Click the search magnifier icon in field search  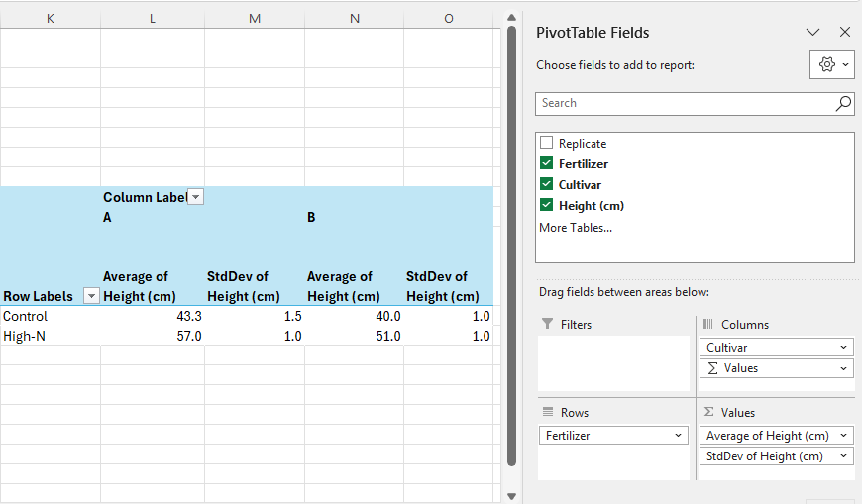(x=843, y=103)
